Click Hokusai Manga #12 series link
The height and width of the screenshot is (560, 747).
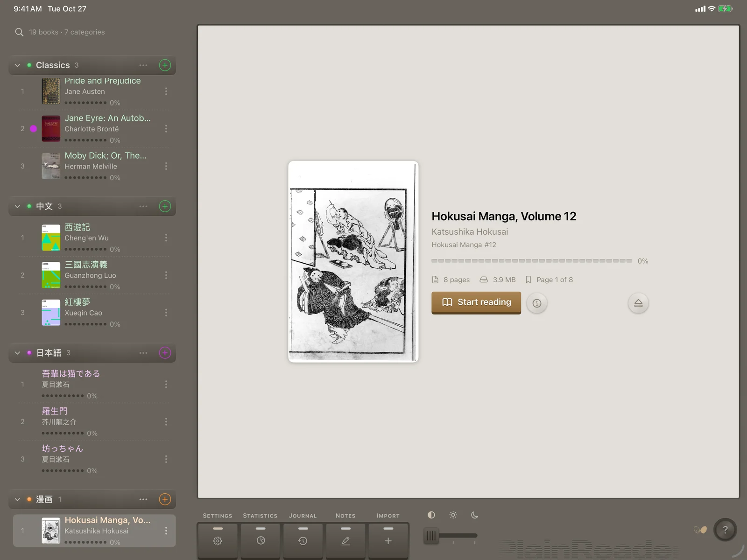coord(464,245)
